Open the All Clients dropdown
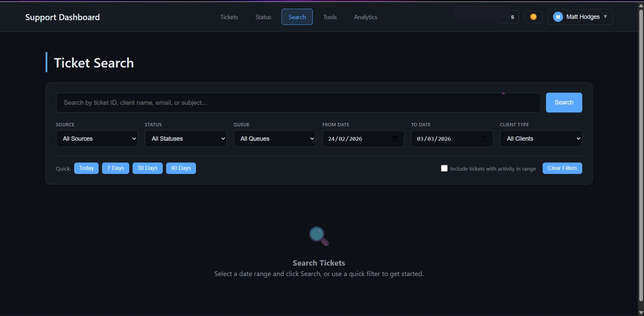 (x=541, y=138)
